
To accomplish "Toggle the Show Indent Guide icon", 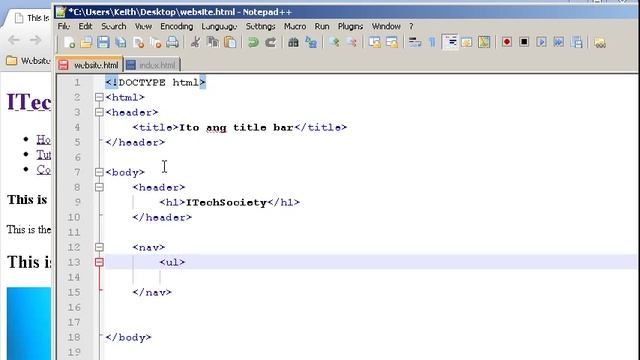I will point(450,42).
